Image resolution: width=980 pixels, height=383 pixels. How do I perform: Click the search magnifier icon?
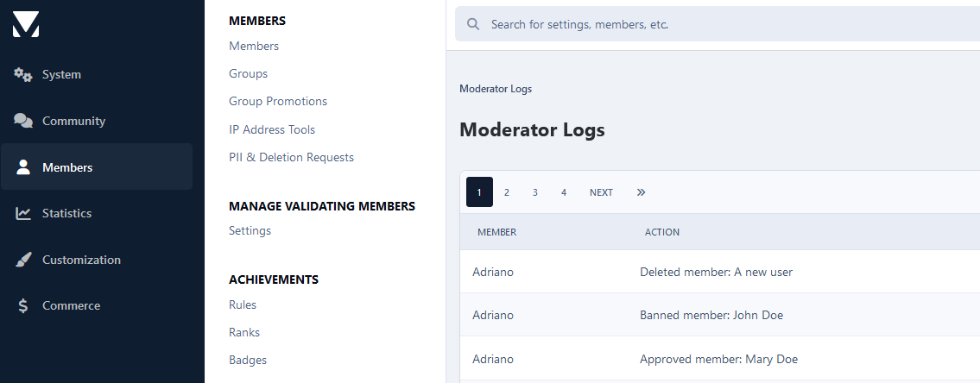(474, 24)
